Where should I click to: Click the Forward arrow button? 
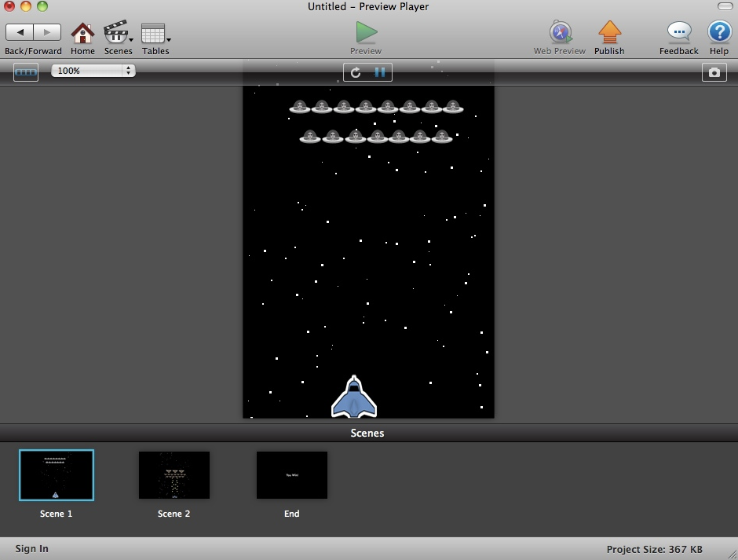[x=47, y=32]
